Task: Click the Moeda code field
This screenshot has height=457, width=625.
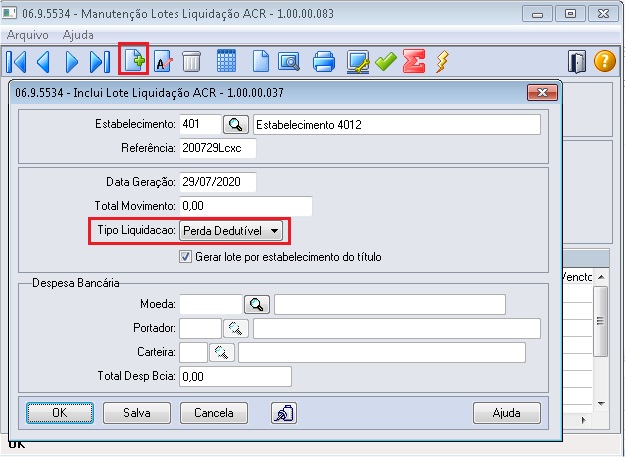Action: pyautogui.click(x=211, y=304)
